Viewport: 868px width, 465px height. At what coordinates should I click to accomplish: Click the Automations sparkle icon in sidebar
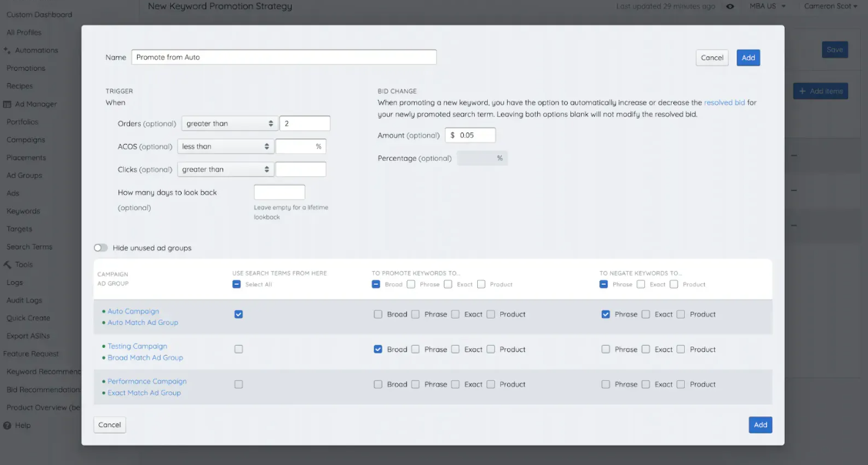coord(7,50)
